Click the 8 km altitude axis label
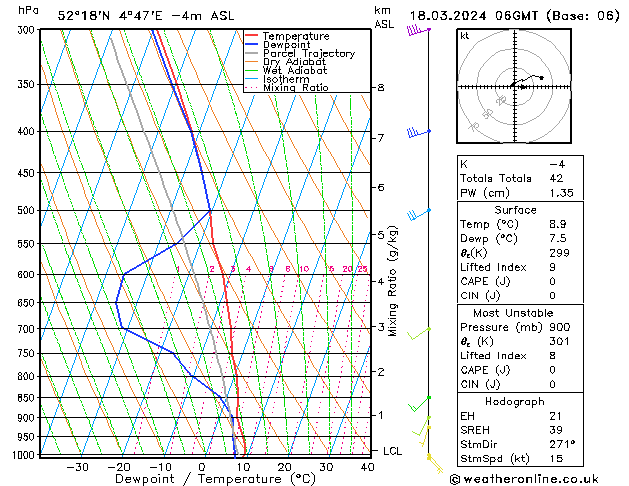The width and height of the screenshot is (629, 486). click(381, 87)
